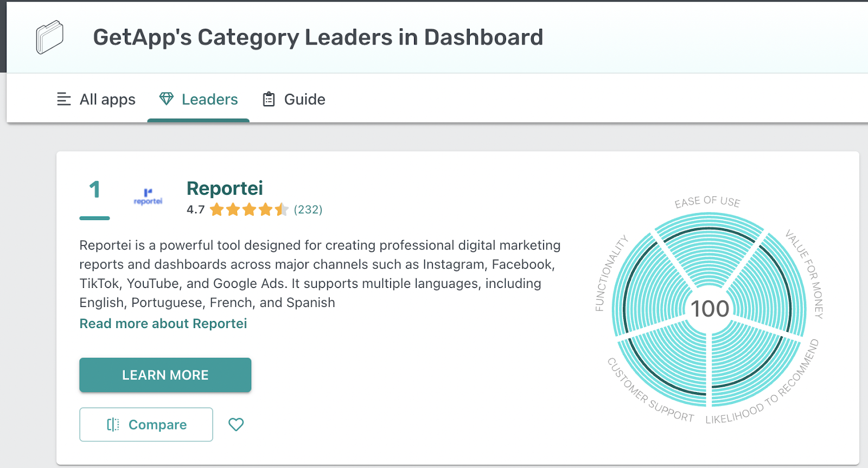Click the Leaders diamond icon
The width and height of the screenshot is (868, 468).
(x=167, y=99)
